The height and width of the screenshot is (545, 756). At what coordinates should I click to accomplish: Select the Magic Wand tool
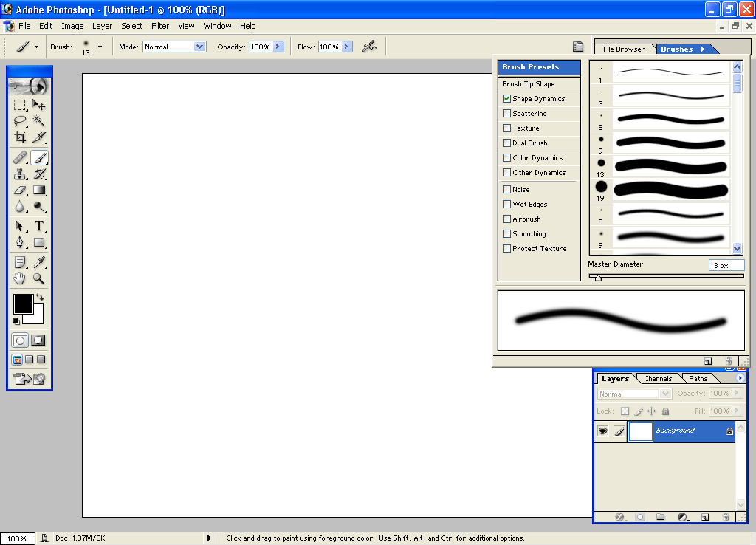tap(39, 120)
